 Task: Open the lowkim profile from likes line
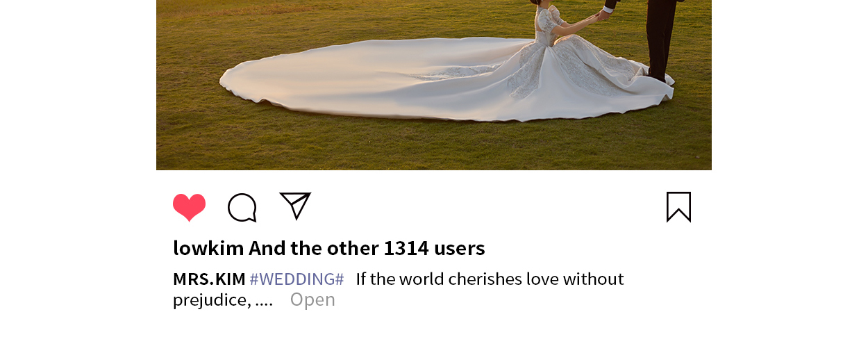pyautogui.click(x=208, y=248)
